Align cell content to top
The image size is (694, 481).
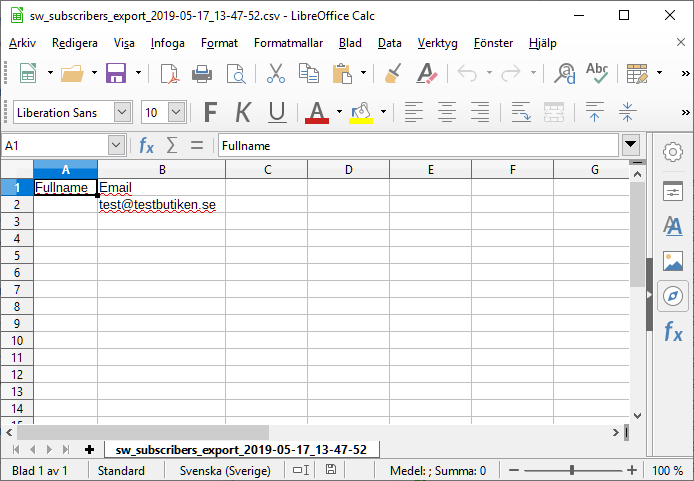point(594,112)
